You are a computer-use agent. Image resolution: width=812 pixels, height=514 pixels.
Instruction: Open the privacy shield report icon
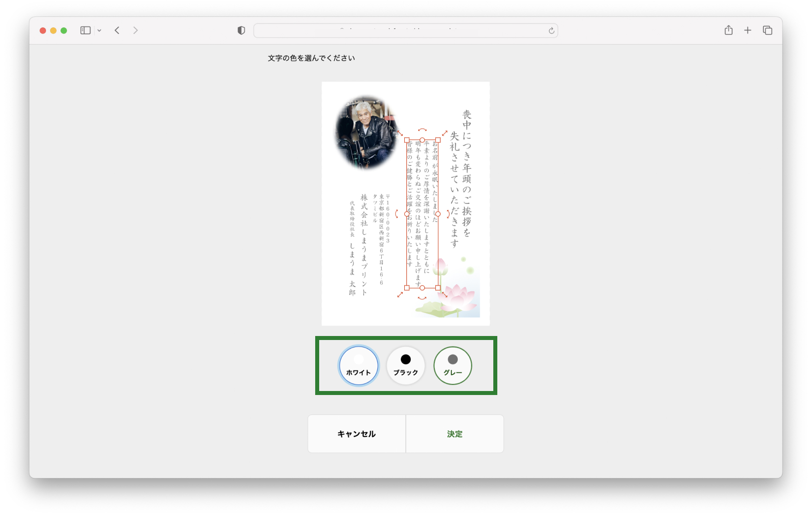241,30
